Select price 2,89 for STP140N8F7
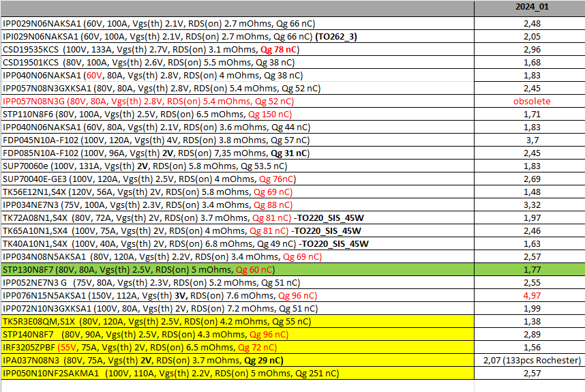The width and height of the screenshot is (585, 392). 529,335
